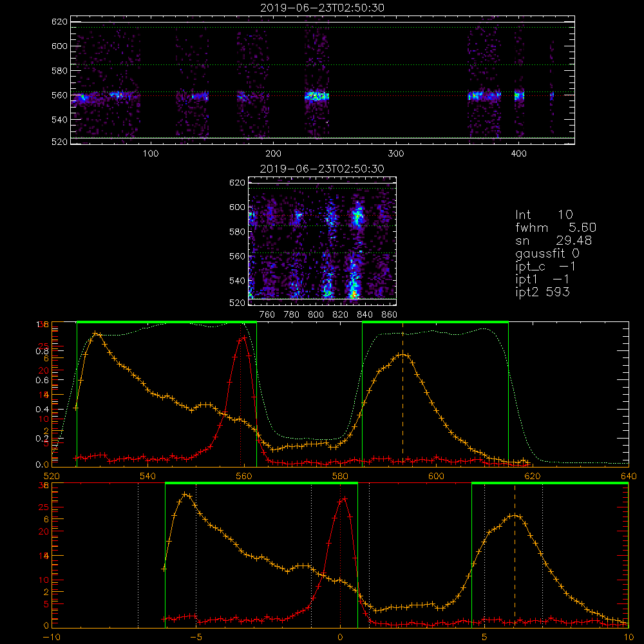Click x-axis label 800 on middle image

coord(316,315)
